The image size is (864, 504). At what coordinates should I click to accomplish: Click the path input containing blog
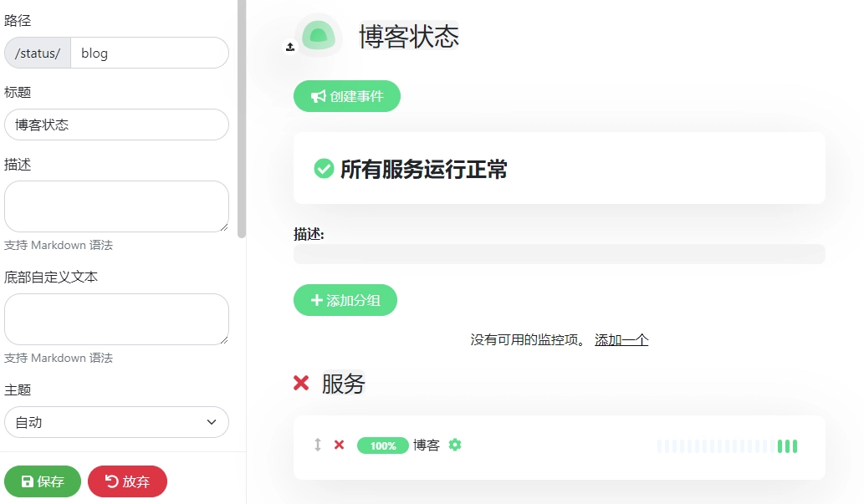point(151,53)
